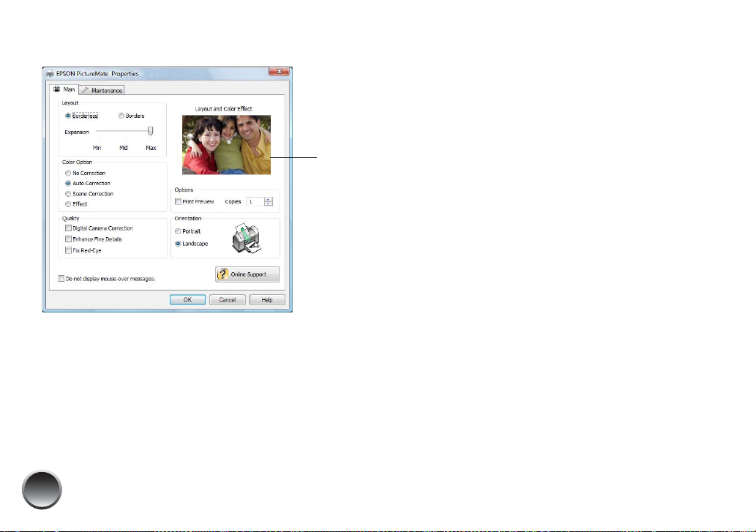This screenshot has width=756, height=532.
Task: Open Online Support
Action: pos(247,274)
